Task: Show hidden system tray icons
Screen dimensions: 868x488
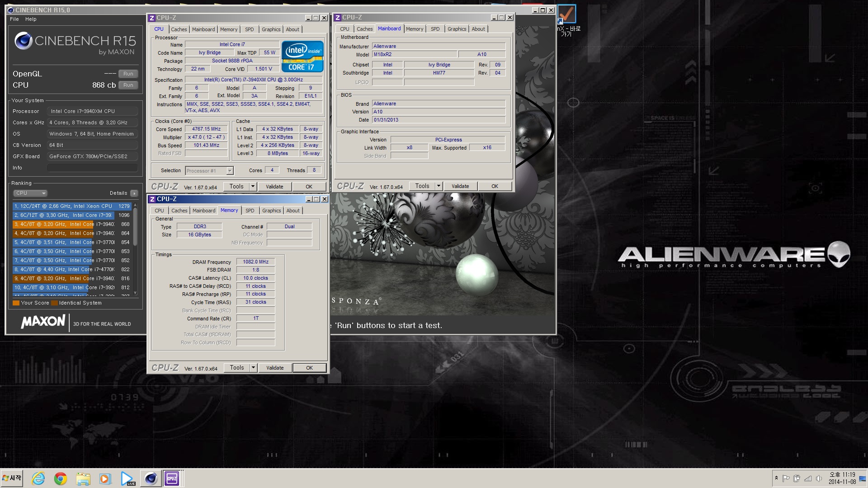Action: coord(776,479)
